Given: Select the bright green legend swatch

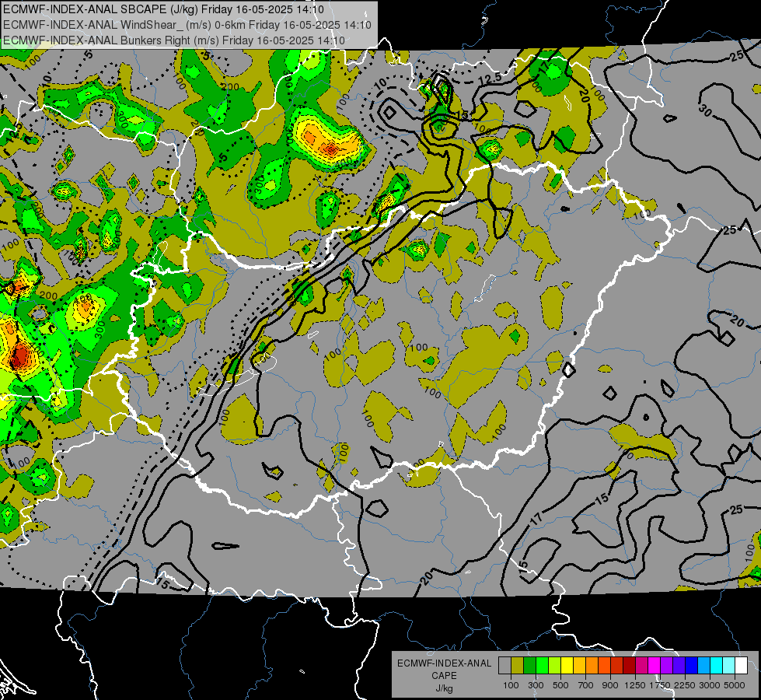Looking at the screenshot, I should pos(542,665).
